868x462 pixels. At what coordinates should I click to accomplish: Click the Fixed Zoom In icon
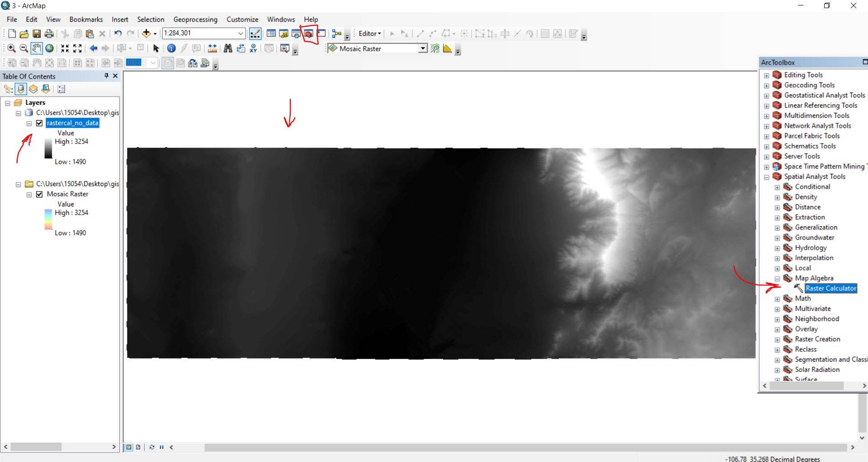coord(65,48)
